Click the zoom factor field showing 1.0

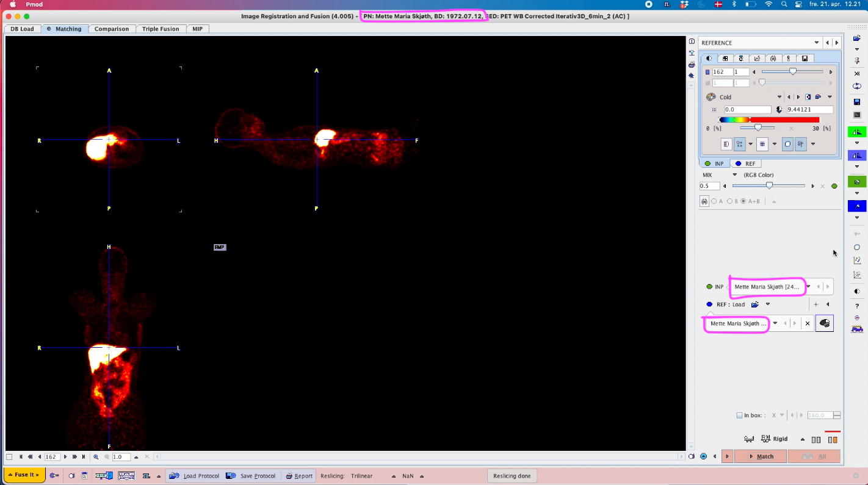pos(121,457)
